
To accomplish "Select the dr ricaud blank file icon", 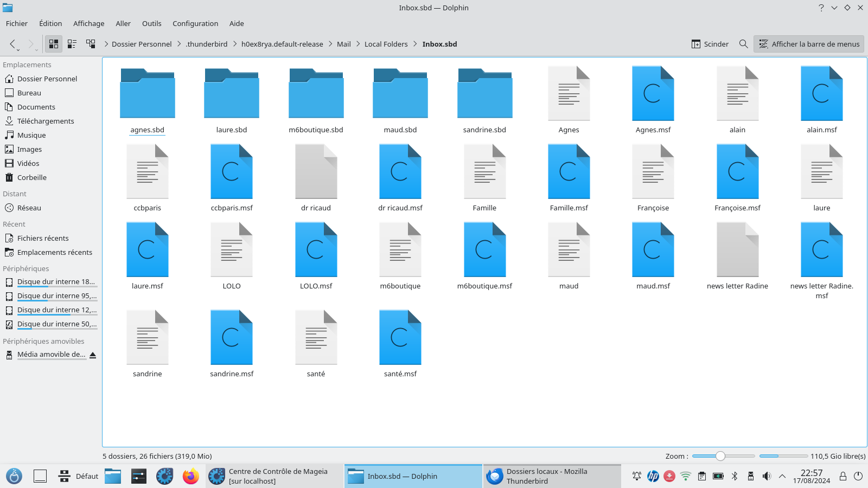I will [316, 171].
